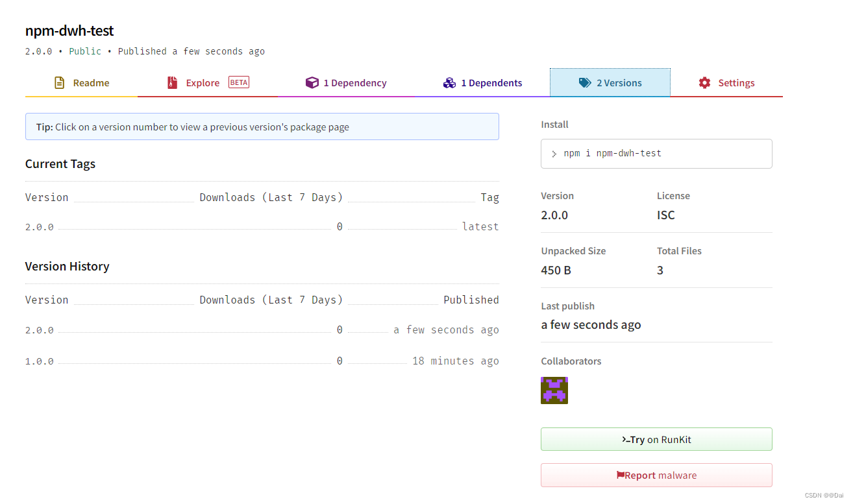This screenshot has height=504, width=853.
Task: Click the '450 B' unpacked size value
Action: (x=556, y=270)
